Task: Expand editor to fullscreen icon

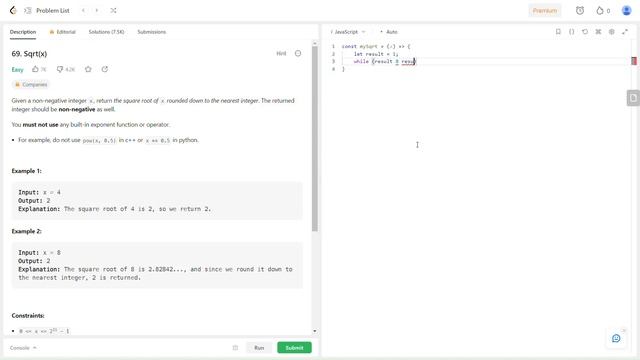Action: (x=625, y=32)
